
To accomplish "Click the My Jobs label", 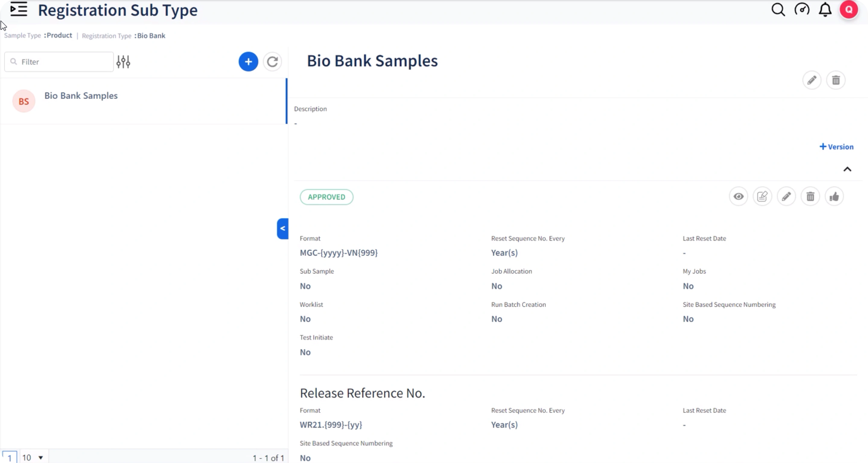I will [x=694, y=271].
